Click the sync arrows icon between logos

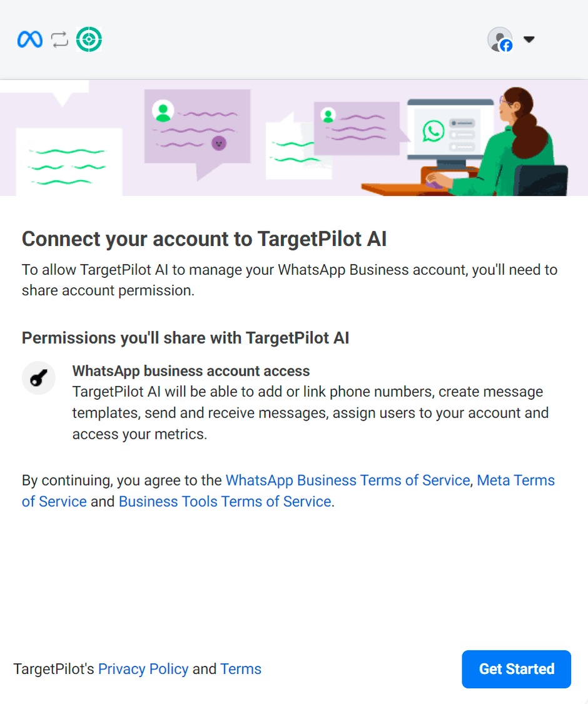click(x=59, y=39)
